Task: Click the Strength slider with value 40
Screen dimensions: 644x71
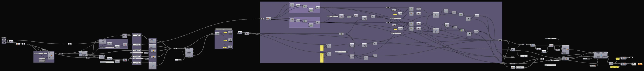Action: 553,61
